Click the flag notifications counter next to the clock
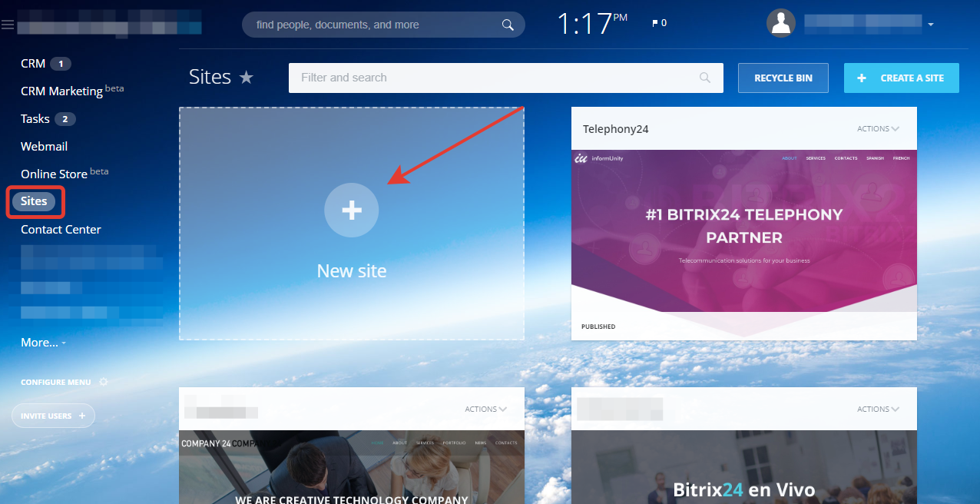 tap(659, 23)
